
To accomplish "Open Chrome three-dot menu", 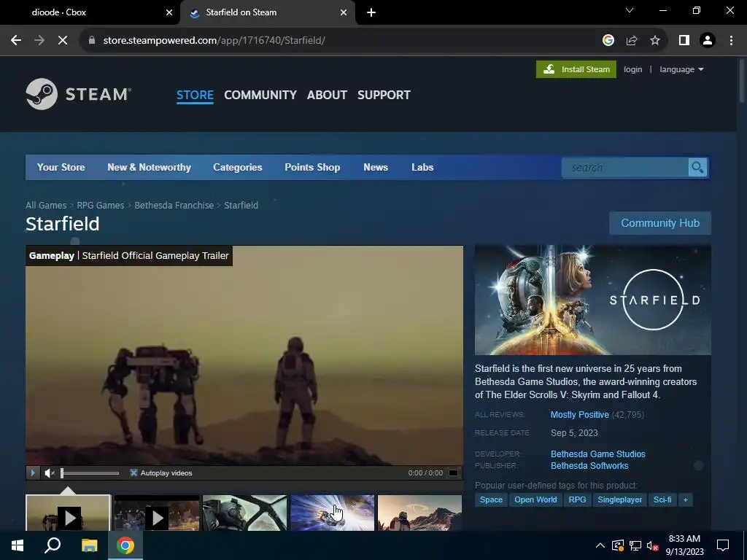I will point(731,41).
